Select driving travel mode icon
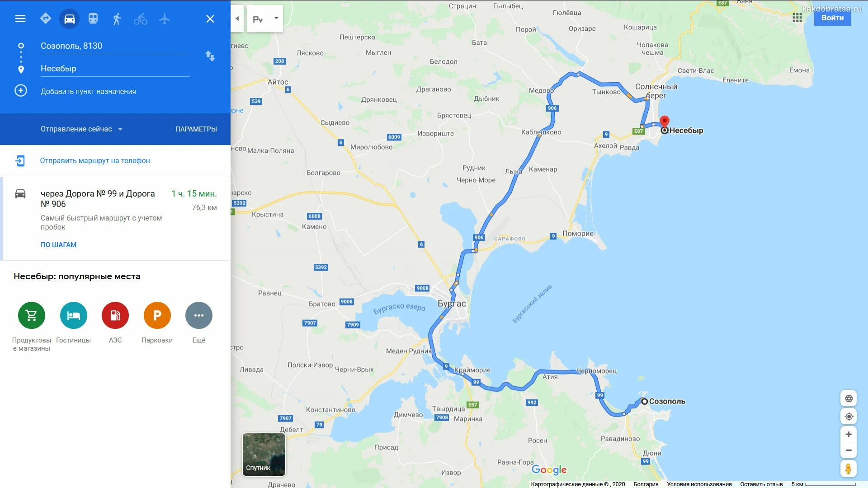Screen dimensions: 868x488 click(69, 19)
